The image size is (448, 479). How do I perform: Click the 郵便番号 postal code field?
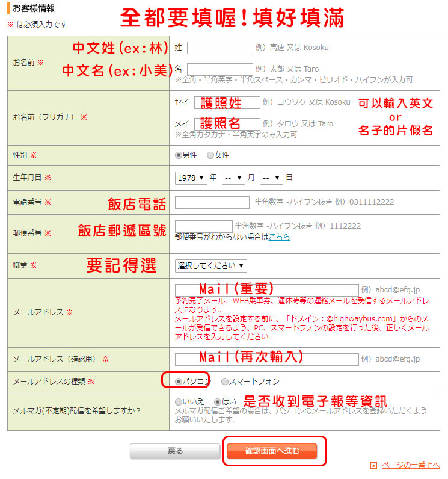(203, 226)
